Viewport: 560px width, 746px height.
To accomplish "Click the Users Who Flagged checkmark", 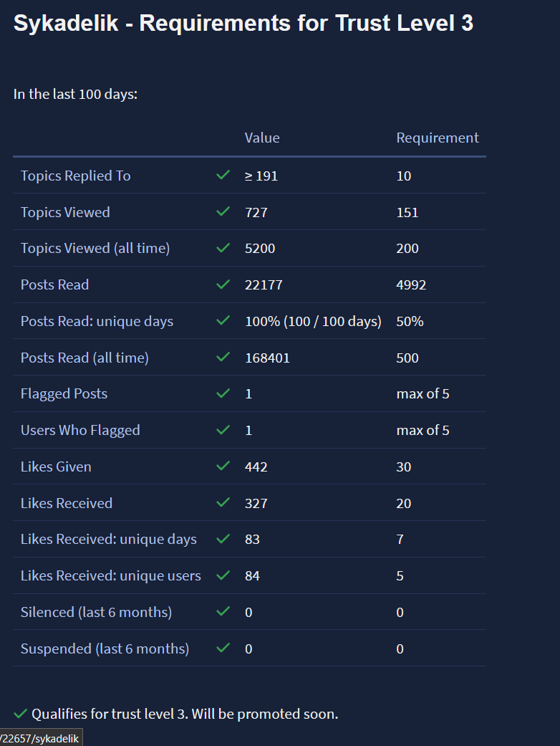I will (x=223, y=430).
